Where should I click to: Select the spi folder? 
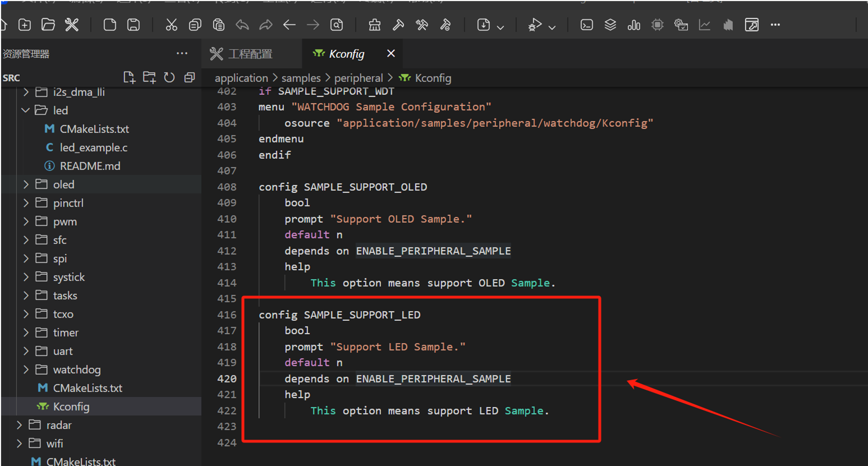[x=101, y=259]
